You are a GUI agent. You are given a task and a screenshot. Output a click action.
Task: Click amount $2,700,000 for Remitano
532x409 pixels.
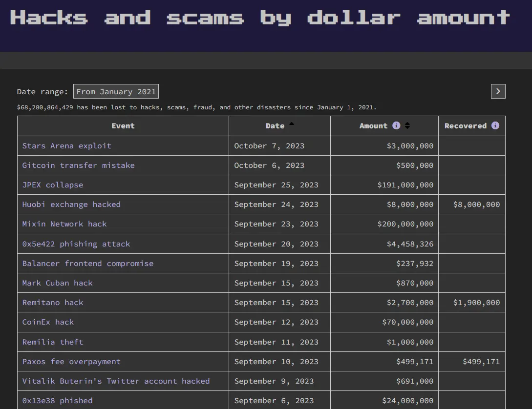(x=410, y=303)
